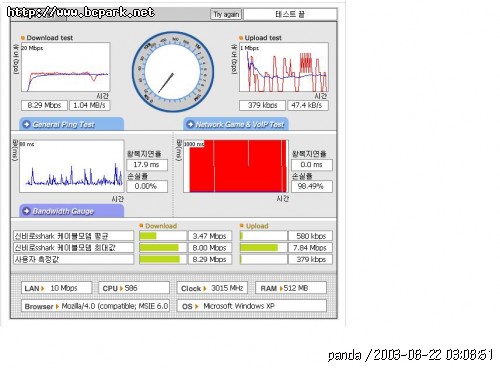The image size is (500, 368).
Task: Open the Bandwidth Gauge tab
Action: point(72,211)
